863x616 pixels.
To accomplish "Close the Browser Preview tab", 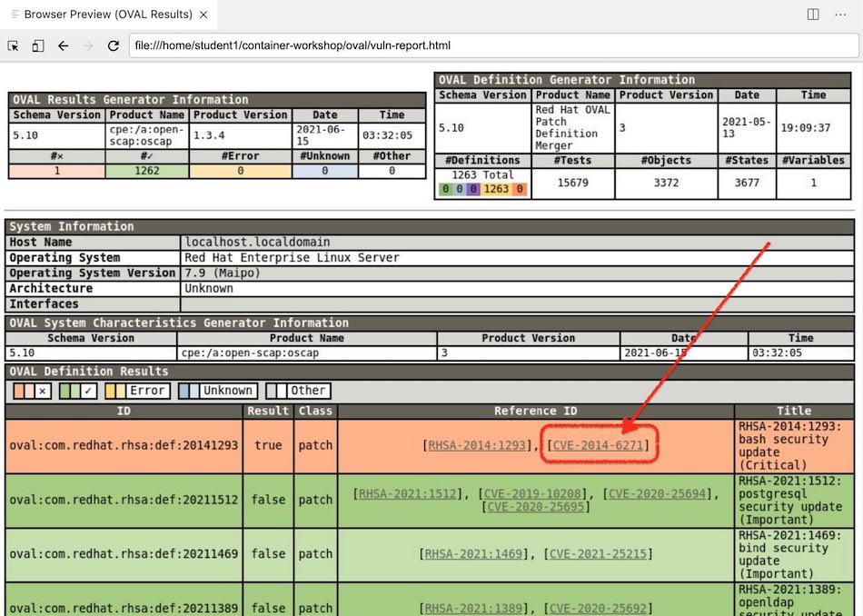I will [207, 15].
